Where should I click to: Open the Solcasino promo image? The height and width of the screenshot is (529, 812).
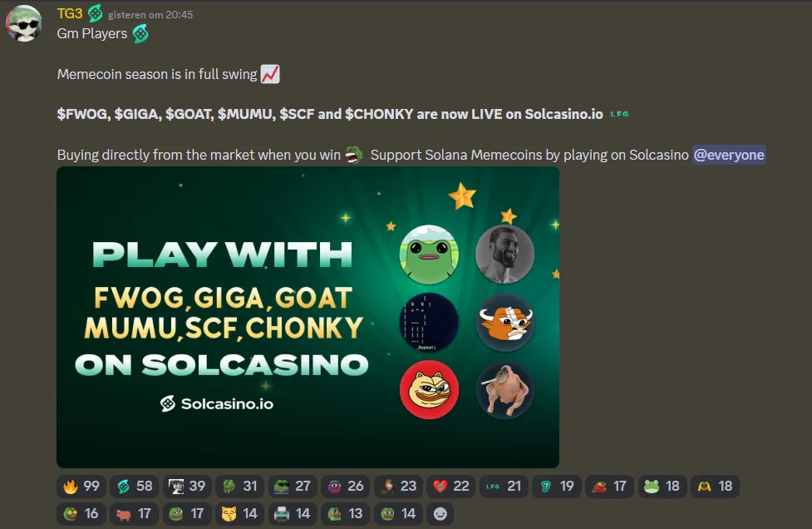308,317
